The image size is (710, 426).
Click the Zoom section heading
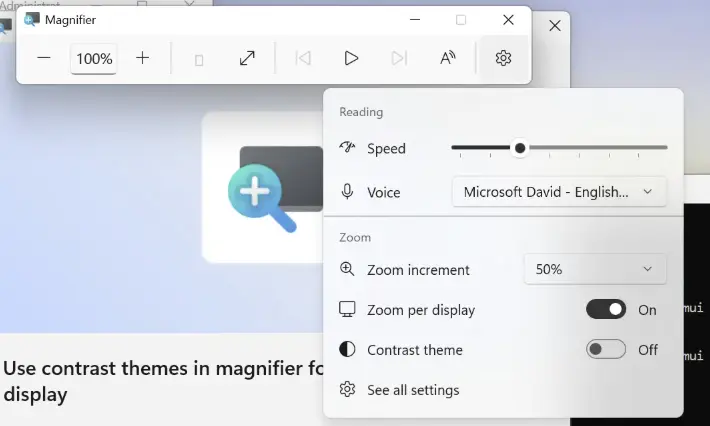pyautogui.click(x=355, y=238)
